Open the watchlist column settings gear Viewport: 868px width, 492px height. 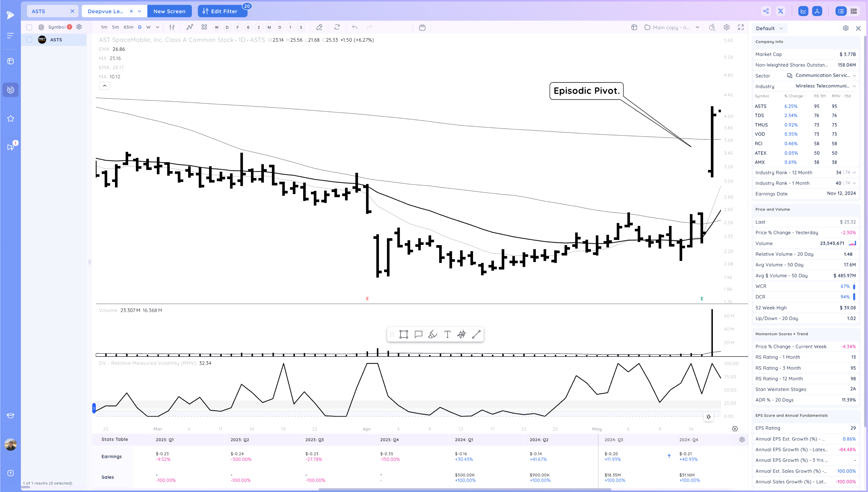coord(79,27)
